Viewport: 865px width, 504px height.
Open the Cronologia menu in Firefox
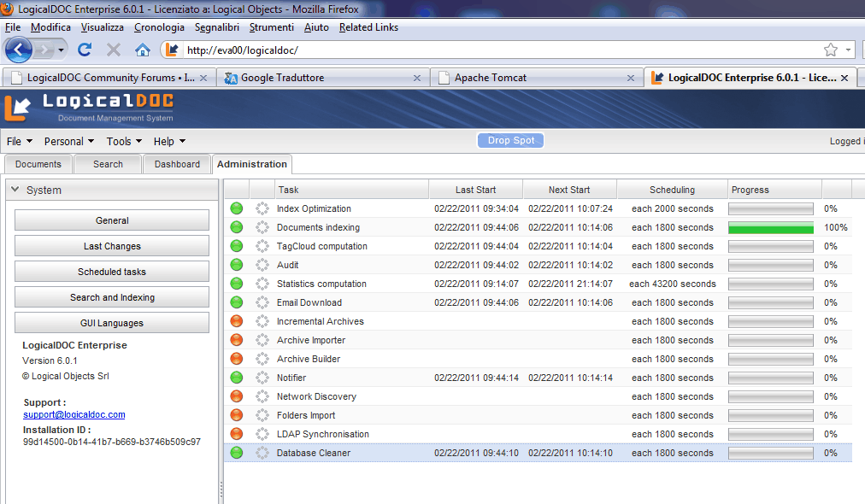(x=160, y=27)
